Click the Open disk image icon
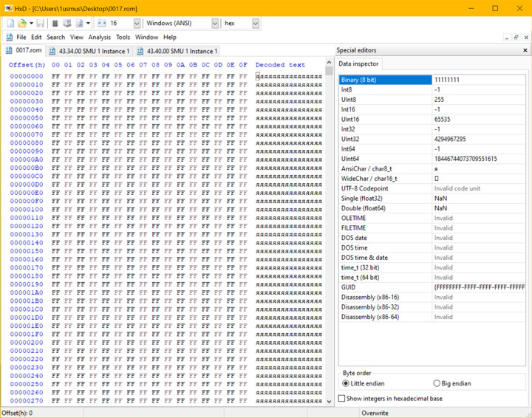 [x=79, y=24]
